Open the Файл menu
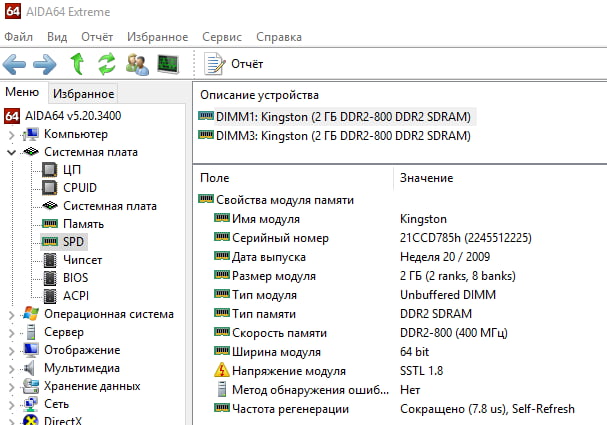The width and height of the screenshot is (607, 425). pyautogui.click(x=18, y=37)
